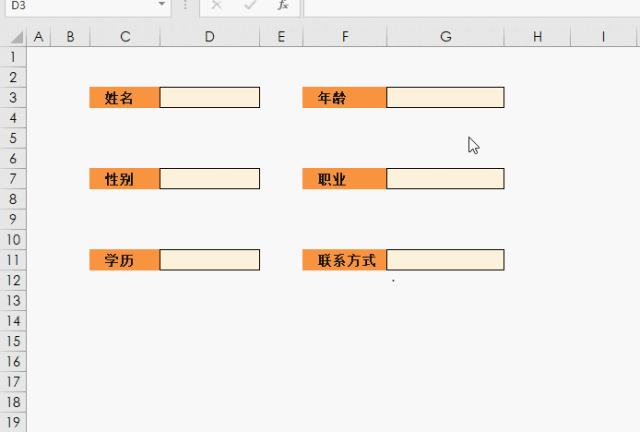The image size is (640, 432).
Task: Click the orange 联系方式 label cell
Action: tap(345, 260)
